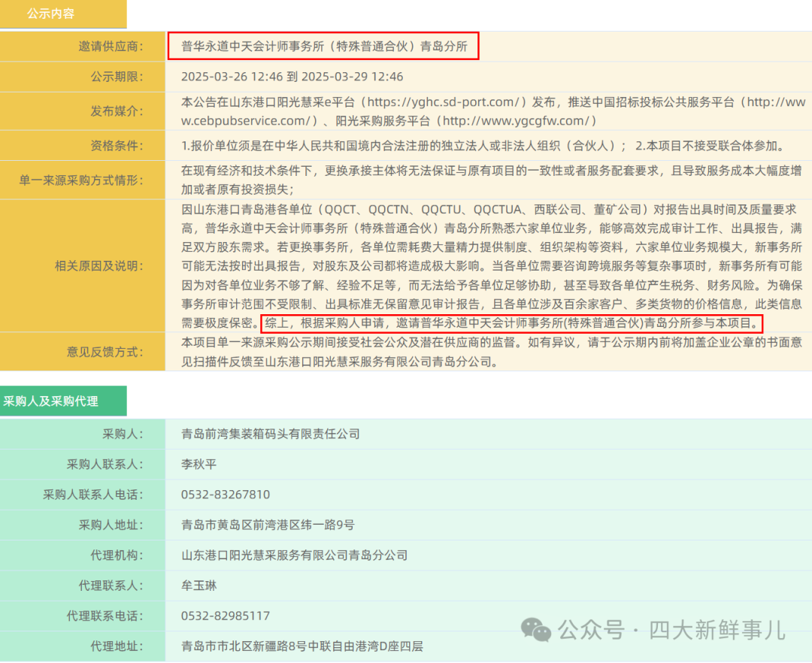The height and width of the screenshot is (663, 812).
Task: Click the 资格条件 label
Action: pos(117,146)
